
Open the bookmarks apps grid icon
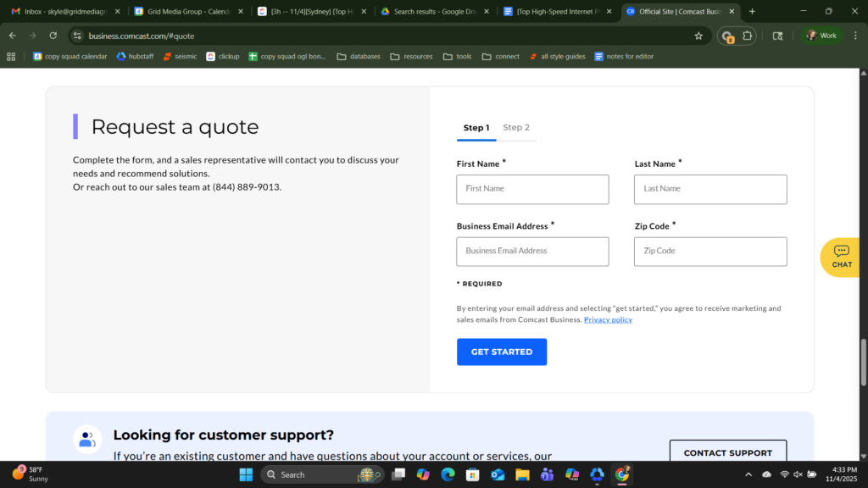click(11, 57)
